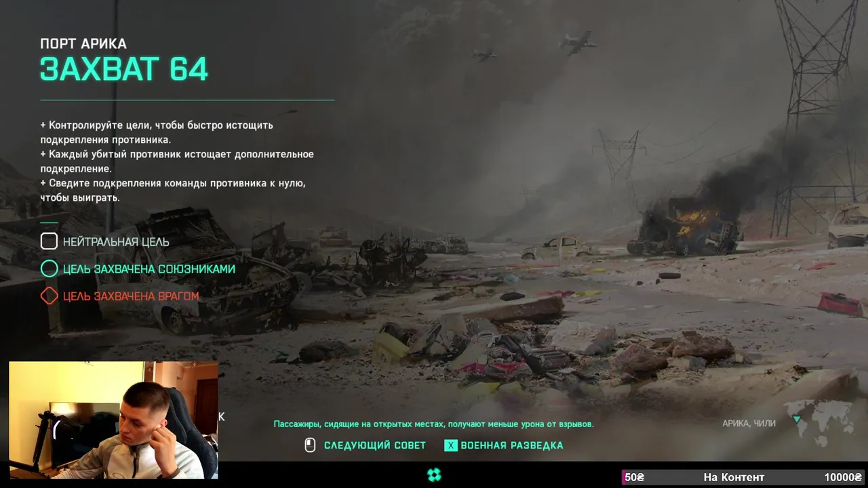The image size is (868, 488).
Task: Click the line 'Контролируйте цели, чтобы быстро истощить'
Action: (157, 125)
